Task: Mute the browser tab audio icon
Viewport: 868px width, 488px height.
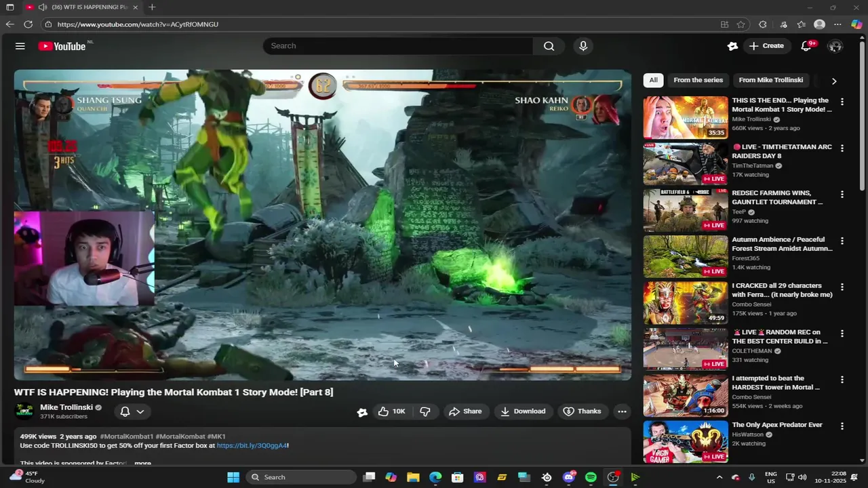Action: (43, 7)
